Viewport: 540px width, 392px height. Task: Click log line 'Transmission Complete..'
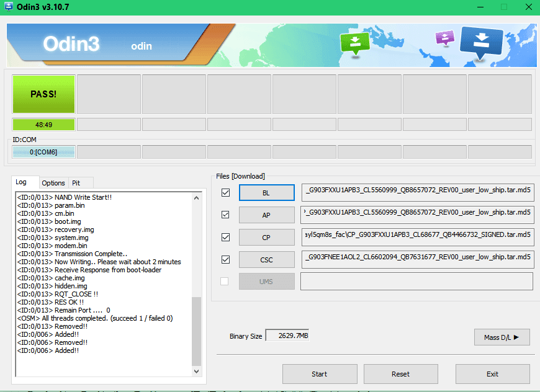coord(73,254)
